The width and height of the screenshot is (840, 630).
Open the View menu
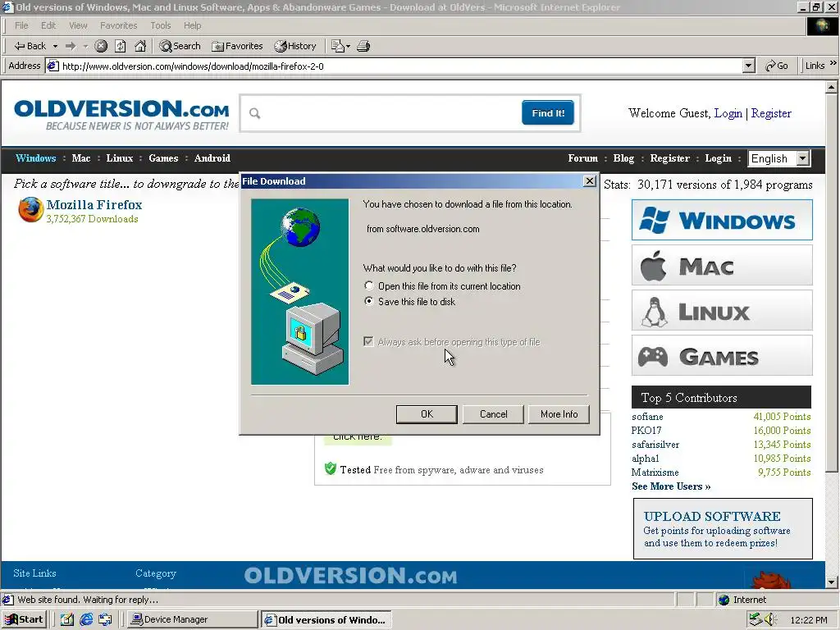click(78, 25)
